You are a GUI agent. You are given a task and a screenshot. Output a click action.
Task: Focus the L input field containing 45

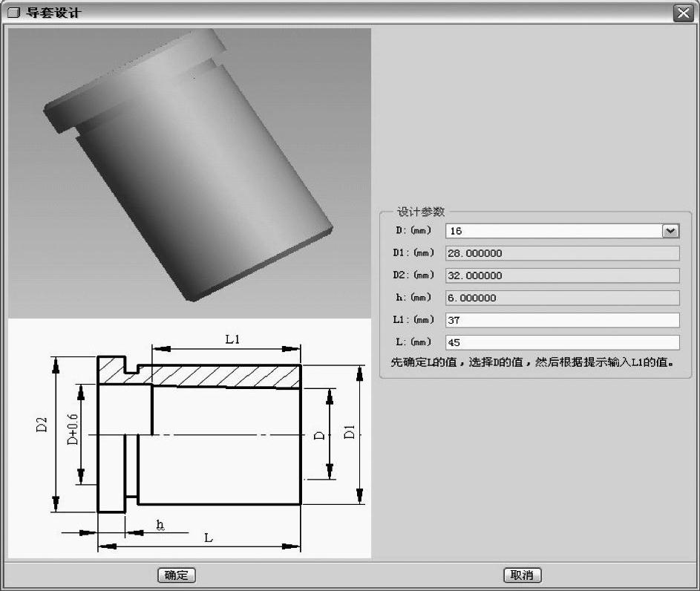[562, 342]
